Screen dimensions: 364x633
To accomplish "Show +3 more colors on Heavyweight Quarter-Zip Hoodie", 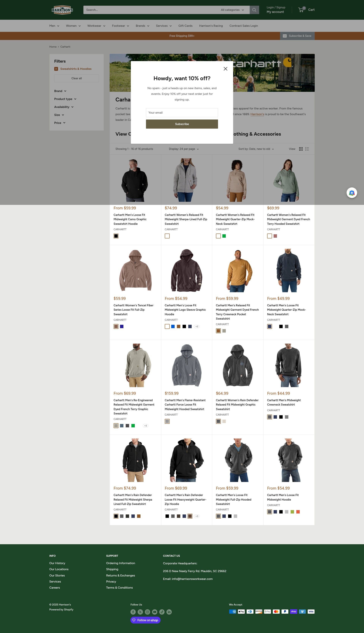I will point(197,516).
